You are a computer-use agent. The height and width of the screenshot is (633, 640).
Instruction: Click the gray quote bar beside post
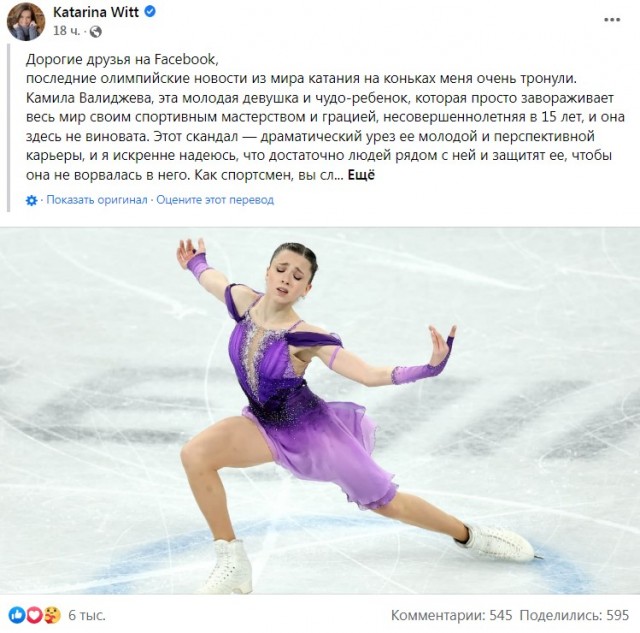point(8,129)
